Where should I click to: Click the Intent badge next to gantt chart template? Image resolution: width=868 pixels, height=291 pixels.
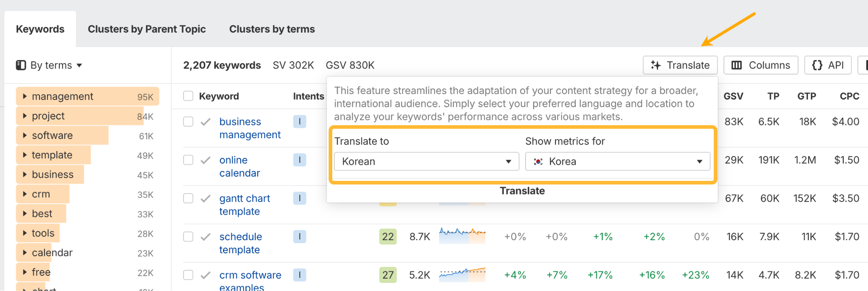pyautogui.click(x=300, y=198)
